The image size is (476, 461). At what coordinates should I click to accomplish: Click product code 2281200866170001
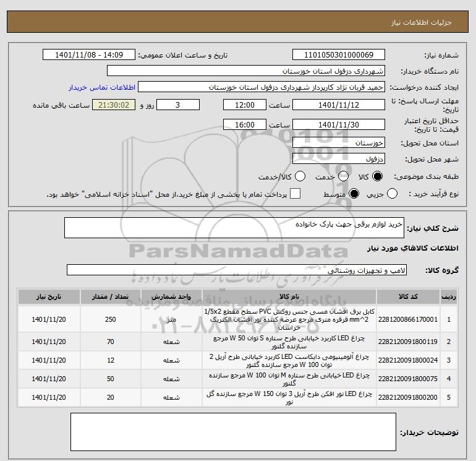(408, 319)
